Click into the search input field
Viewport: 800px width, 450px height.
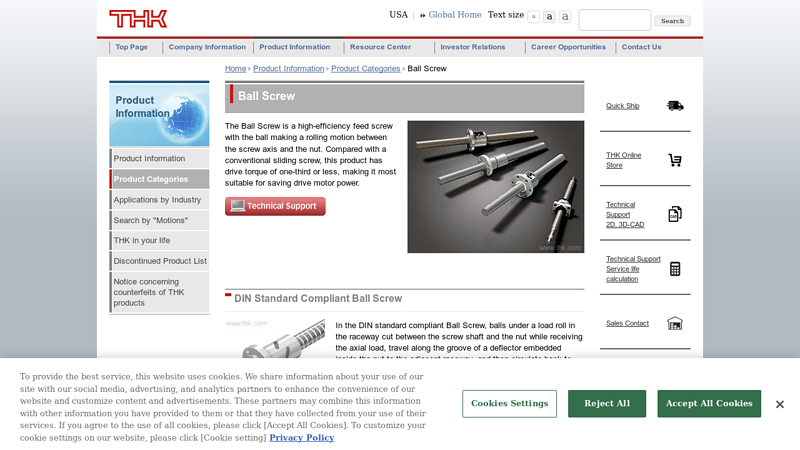(x=615, y=20)
